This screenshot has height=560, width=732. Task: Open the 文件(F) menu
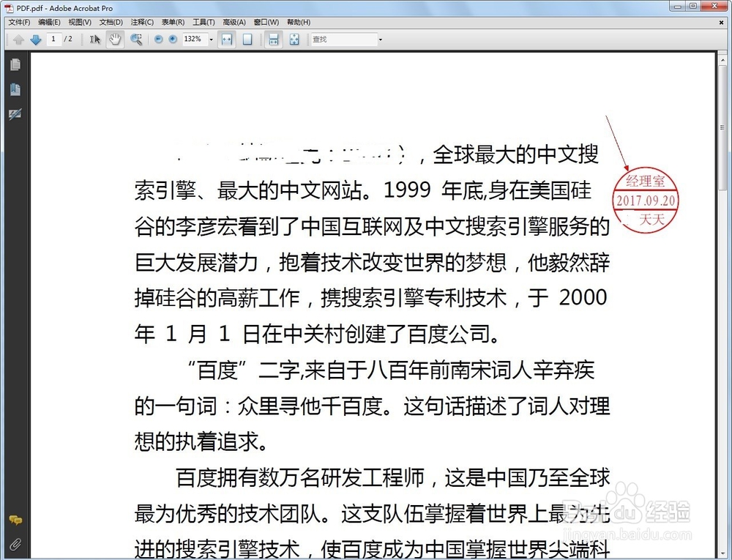(x=19, y=22)
